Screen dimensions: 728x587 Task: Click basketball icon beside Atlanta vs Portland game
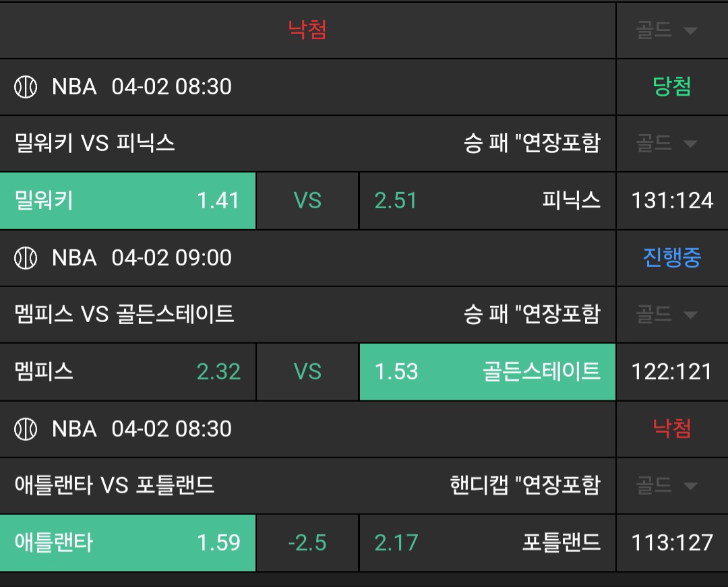(26, 429)
